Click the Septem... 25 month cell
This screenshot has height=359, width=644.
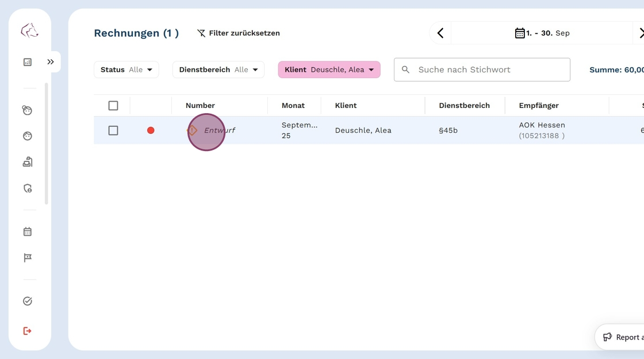click(x=300, y=130)
